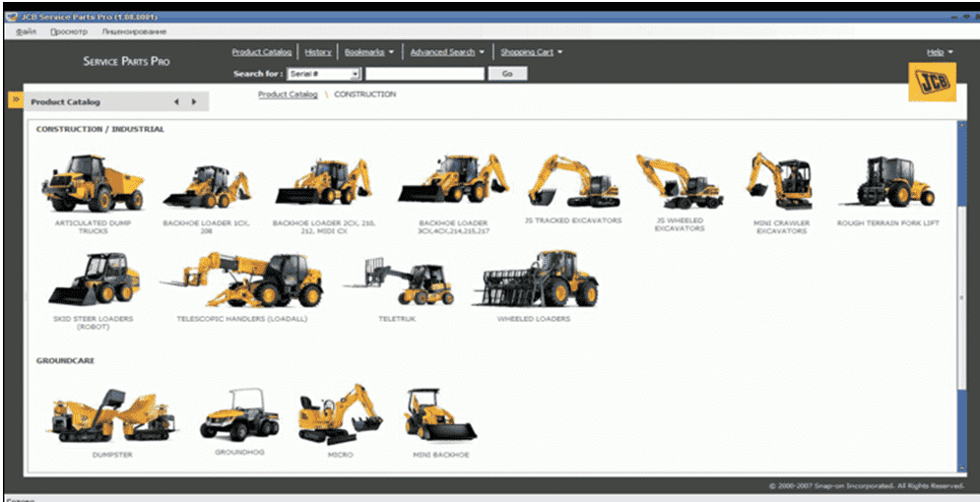Viewport: 980px width, 502px height.
Task: Choose the Wheeled Loaders image
Action: click(535, 279)
